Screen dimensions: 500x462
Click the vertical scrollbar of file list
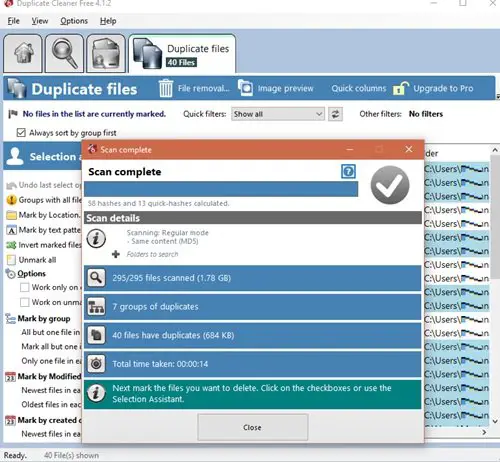point(495,217)
